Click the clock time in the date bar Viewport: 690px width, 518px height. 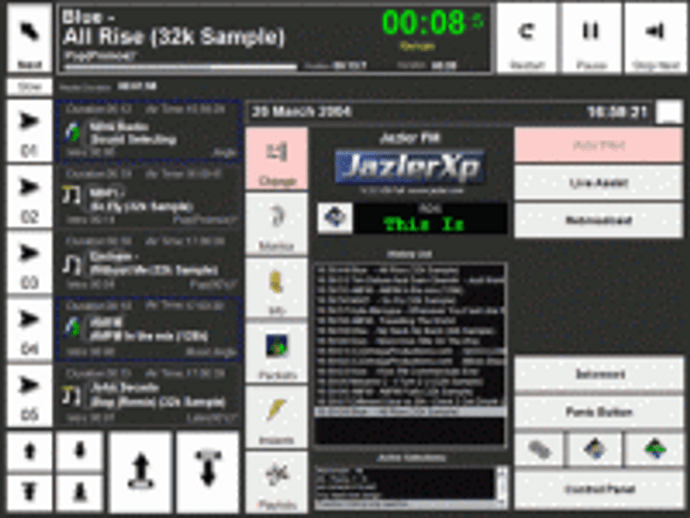tap(618, 112)
